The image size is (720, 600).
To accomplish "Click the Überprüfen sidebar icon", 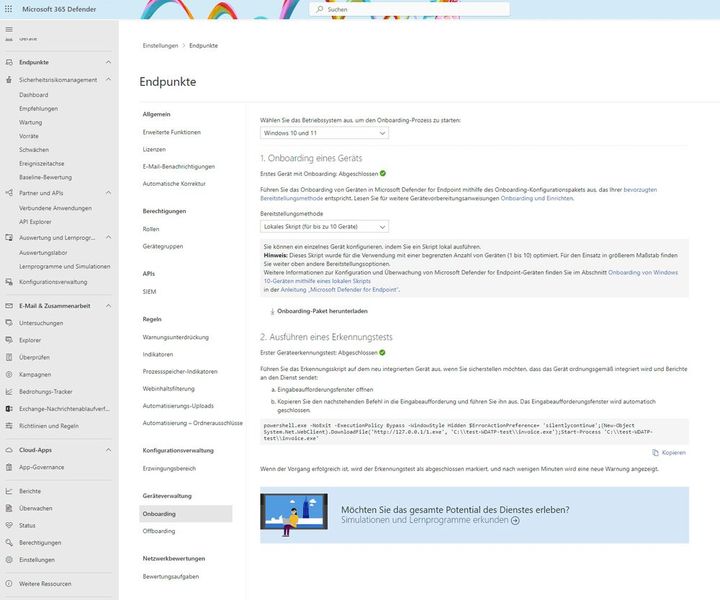I will tap(9, 357).
